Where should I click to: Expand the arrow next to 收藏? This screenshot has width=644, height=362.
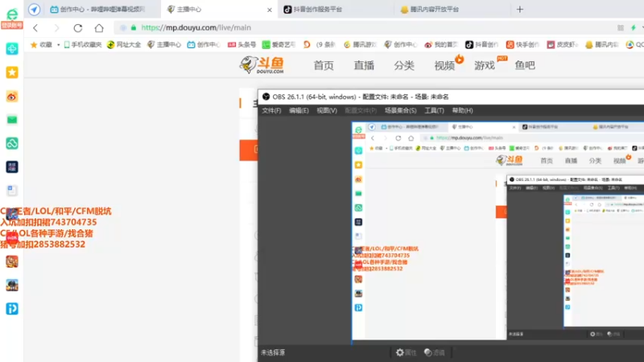pyautogui.click(x=58, y=45)
